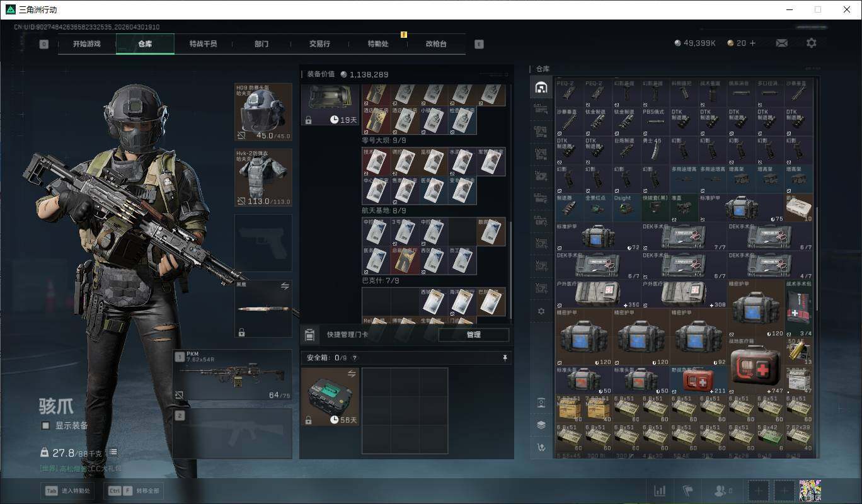The image size is (862, 504).
Task: Toggle swap arrows on the safe box item
Action: coord(352,374)
